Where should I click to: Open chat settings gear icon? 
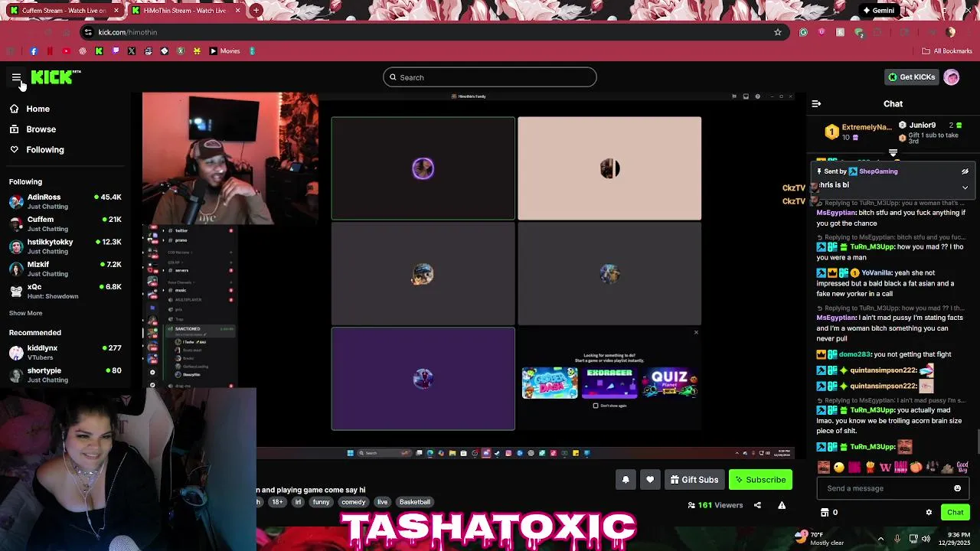click(929, 513)
